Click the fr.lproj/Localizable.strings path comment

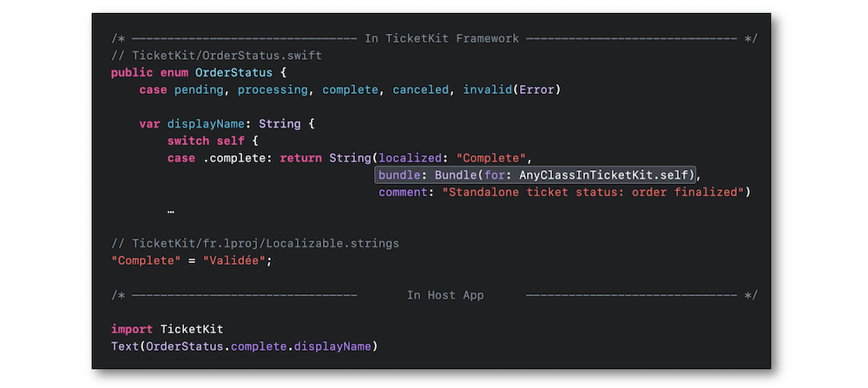[x=255, y=244]
